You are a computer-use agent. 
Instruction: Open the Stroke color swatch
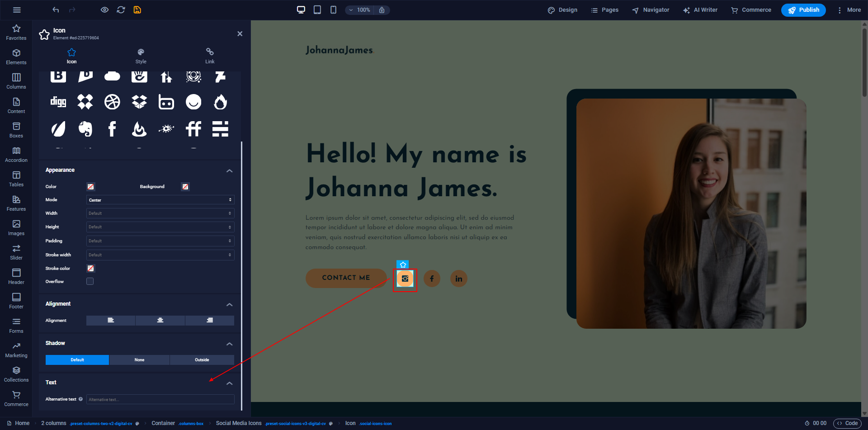pos(90,269)
